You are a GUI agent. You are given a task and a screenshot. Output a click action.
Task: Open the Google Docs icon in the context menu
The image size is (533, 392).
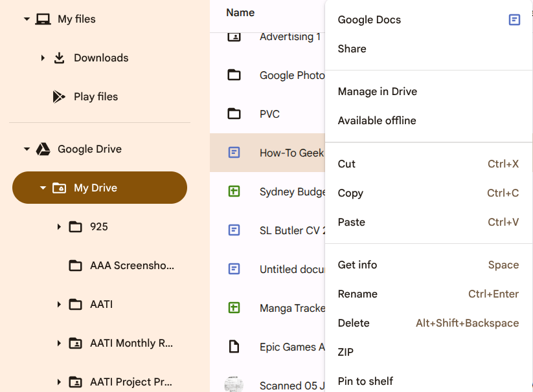pyautogui.click(x=514, y=19)
